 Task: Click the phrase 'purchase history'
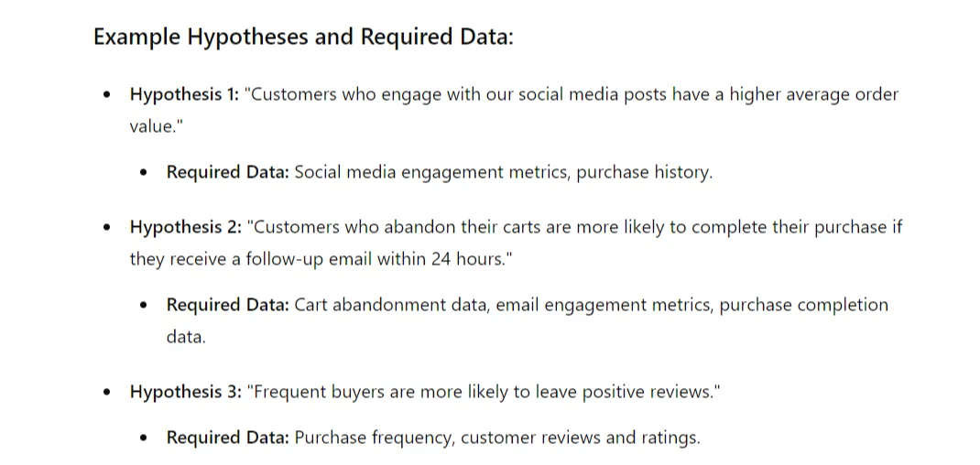pyautogui.click(x=642, y=172)
